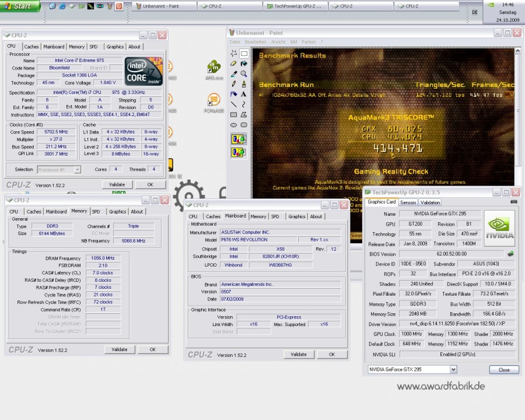525x420 pixels.
Task: Click the GPU name field NVIDIA GeForce GTX 295
Action: (440, 213)
